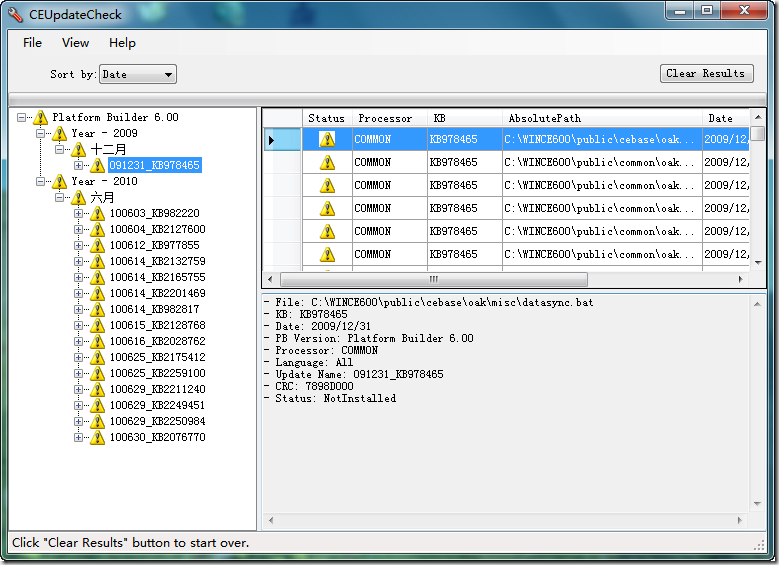Click warning icon beside 100629_KB2249451
This screenshot has width=779, height=565.
coord(97,405)
